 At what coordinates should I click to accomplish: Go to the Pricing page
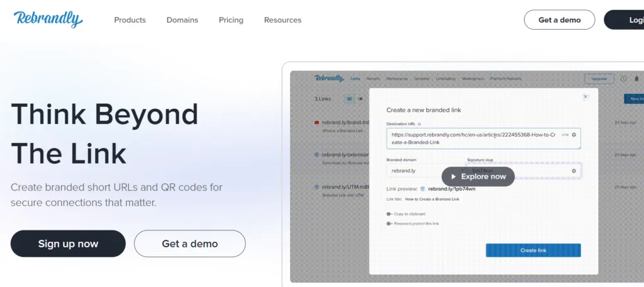(x=231, y=20)
